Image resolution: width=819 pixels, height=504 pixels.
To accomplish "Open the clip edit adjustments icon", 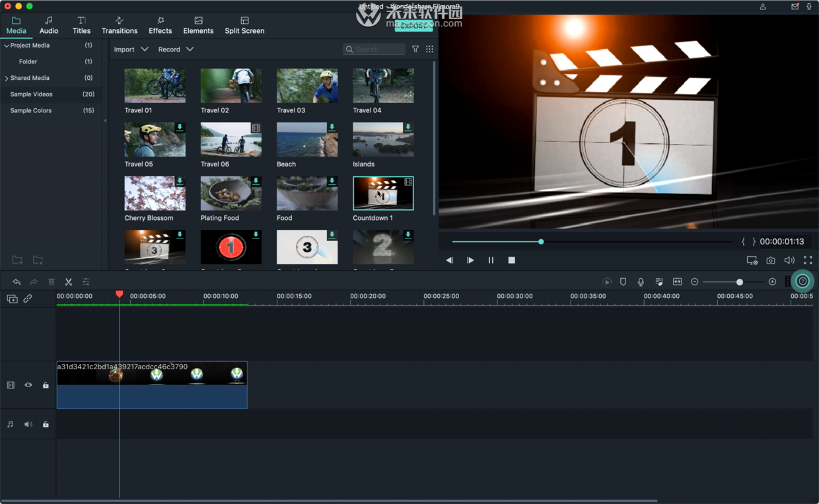I will pyautogui.click(x=86, y=282).
